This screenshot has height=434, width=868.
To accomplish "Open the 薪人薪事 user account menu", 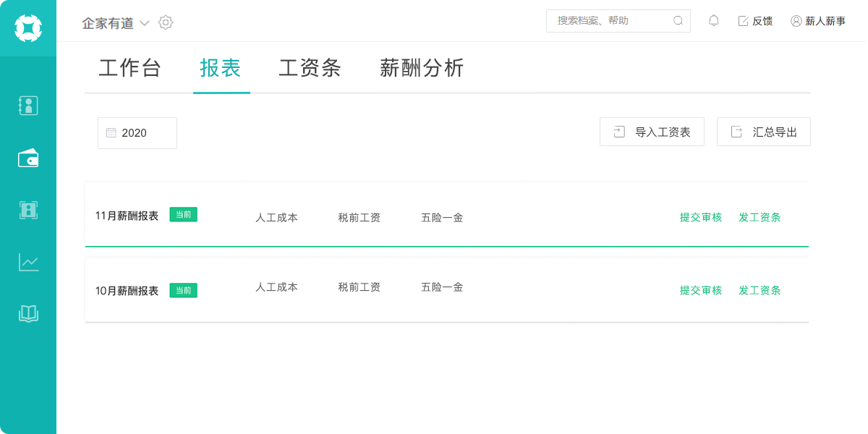I will tap(818, 21).
